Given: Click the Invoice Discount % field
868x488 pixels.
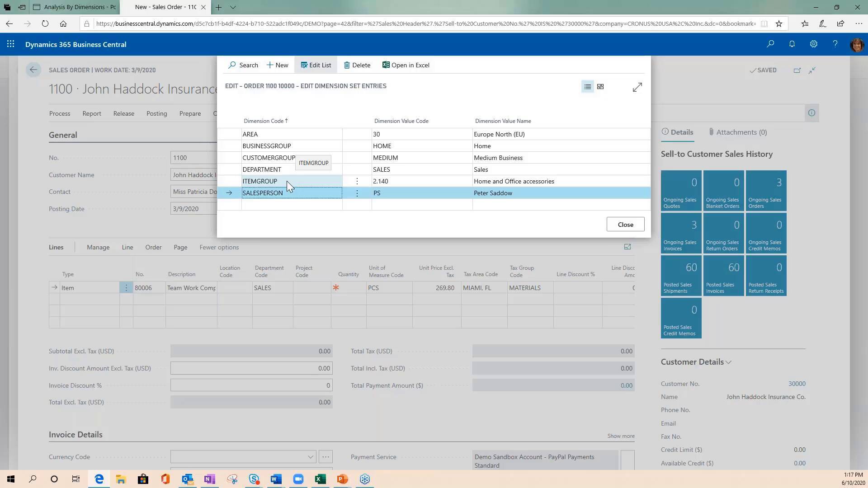Looking at the screenshot, I should point(251,385).
